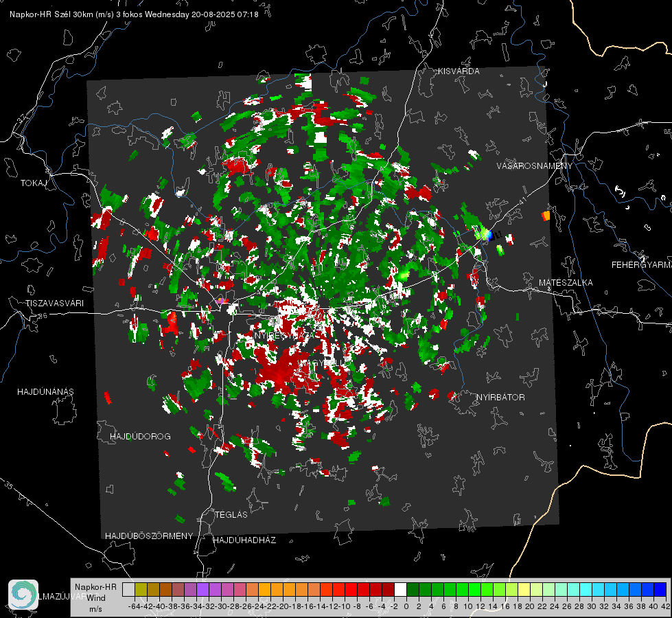Click the NYÍRBÁTOR city label
The width and height of the screenshot is (672, 618).
pos(500,398)
